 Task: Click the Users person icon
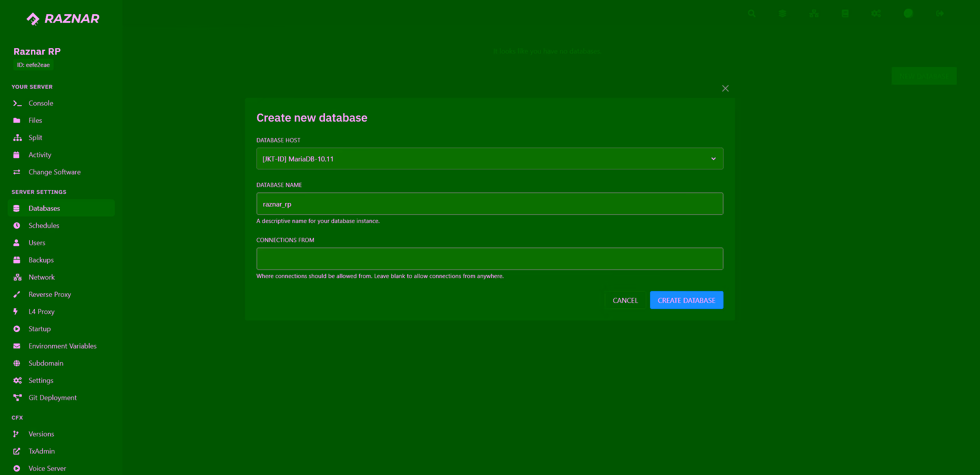tap(16, 243)
